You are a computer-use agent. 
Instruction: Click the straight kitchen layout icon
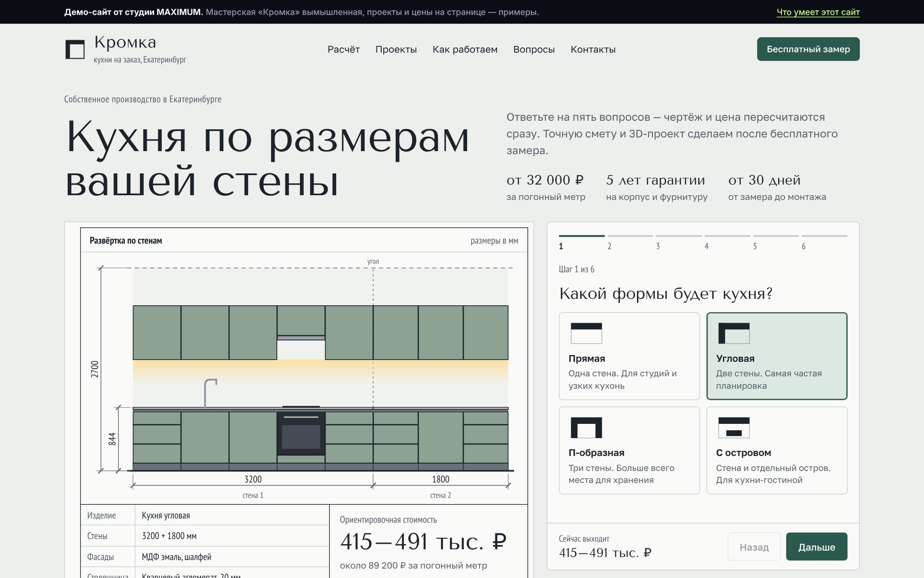[586, 333]
